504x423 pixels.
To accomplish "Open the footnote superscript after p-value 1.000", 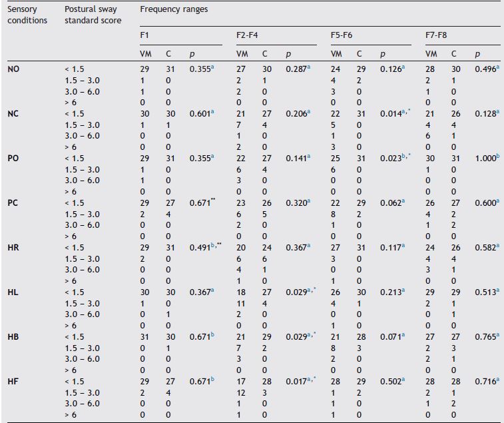I will (x=499, y=156).
